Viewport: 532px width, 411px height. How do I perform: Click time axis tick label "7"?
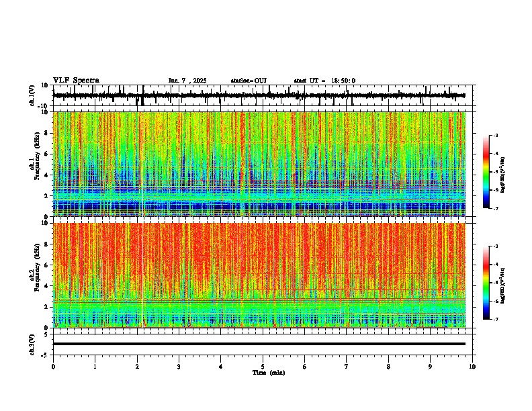347,367
